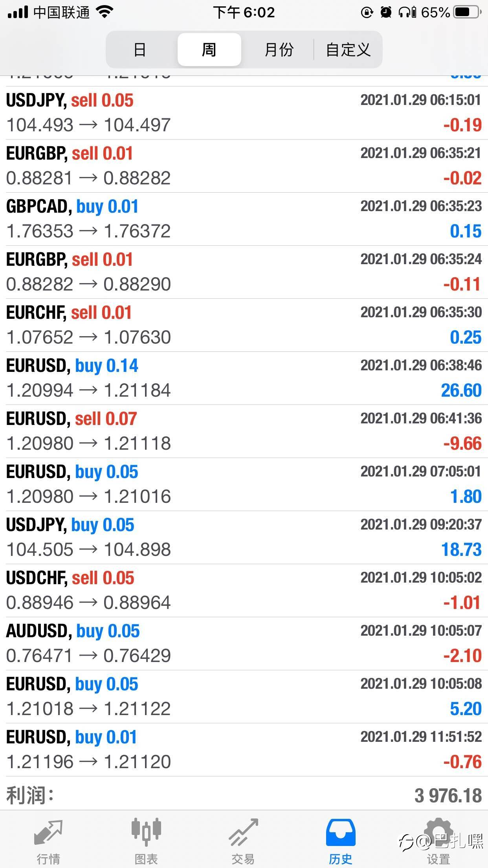Tap the 利润 profit total row
The image size is (488, 868).
pos(244,796)
